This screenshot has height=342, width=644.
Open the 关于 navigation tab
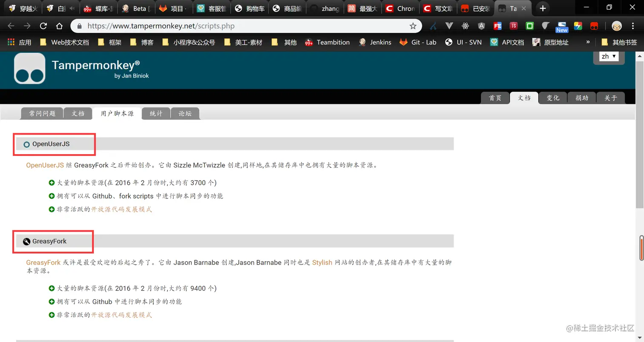click(x=611, y=98)
